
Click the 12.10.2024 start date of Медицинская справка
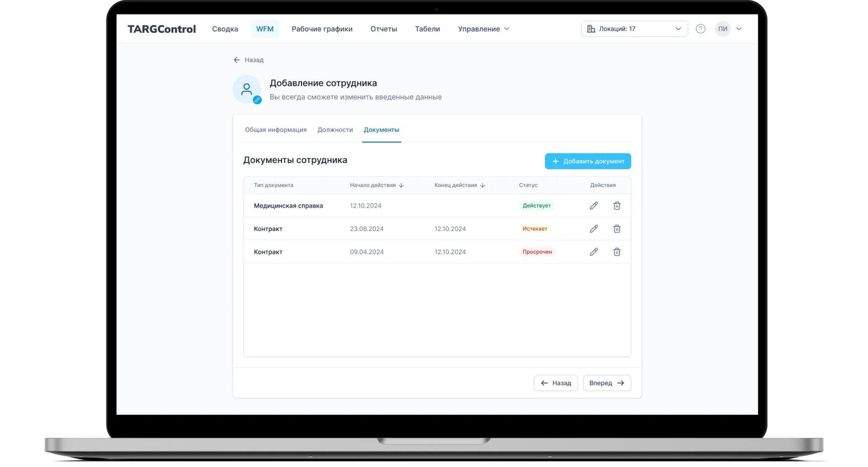[366, 205]
